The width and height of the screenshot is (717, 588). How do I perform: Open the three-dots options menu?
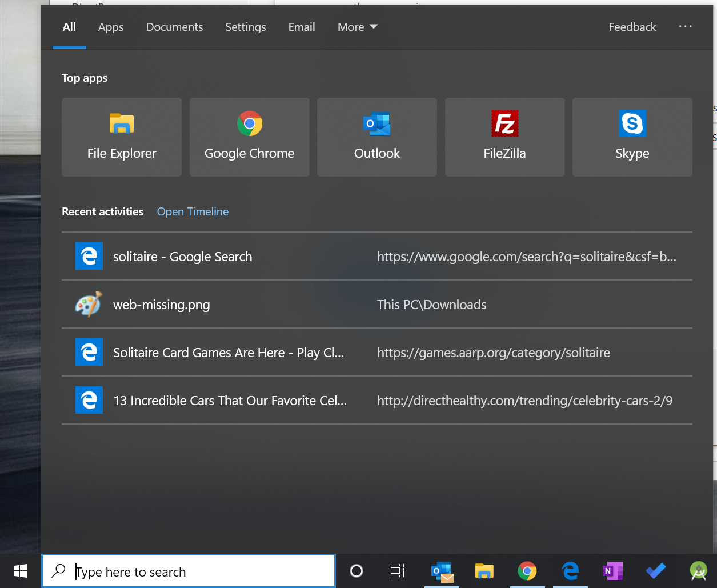pyautogui.click(x=685, y=27)
